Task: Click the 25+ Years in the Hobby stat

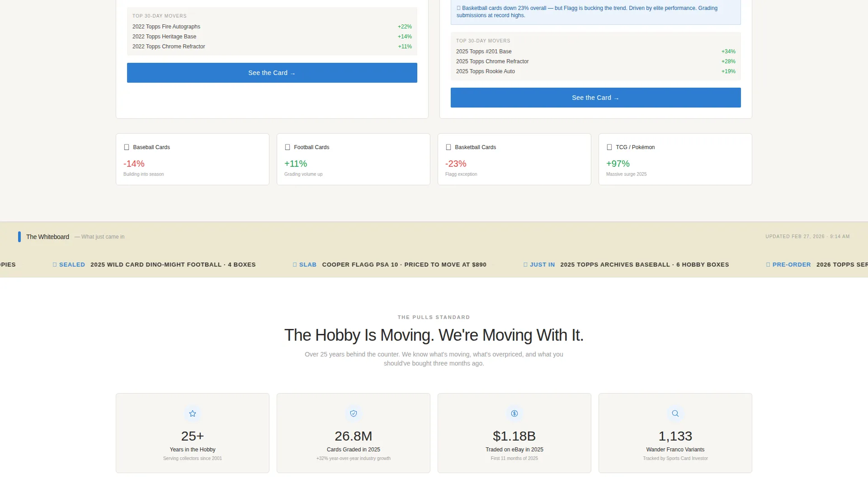Action: [x=193, y=433]
